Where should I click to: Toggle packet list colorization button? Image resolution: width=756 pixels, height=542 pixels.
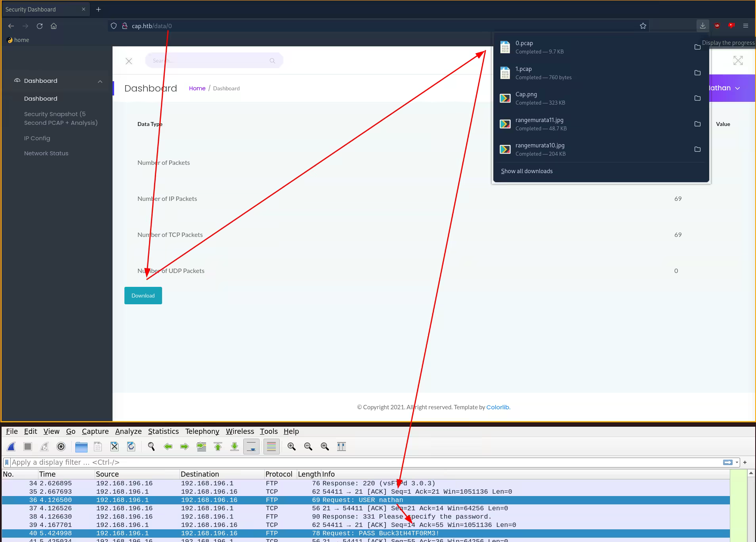(x=271, y=447)
